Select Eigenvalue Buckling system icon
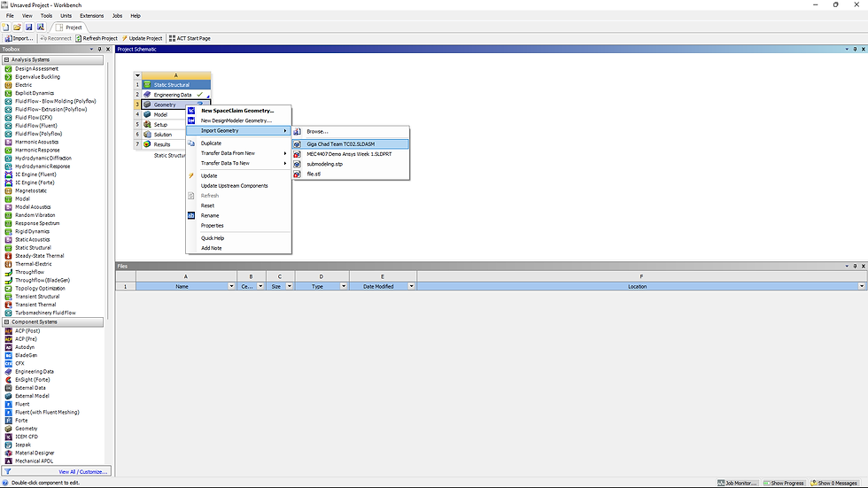This screenshot has width=868, height=488. (x=8, y=77)
